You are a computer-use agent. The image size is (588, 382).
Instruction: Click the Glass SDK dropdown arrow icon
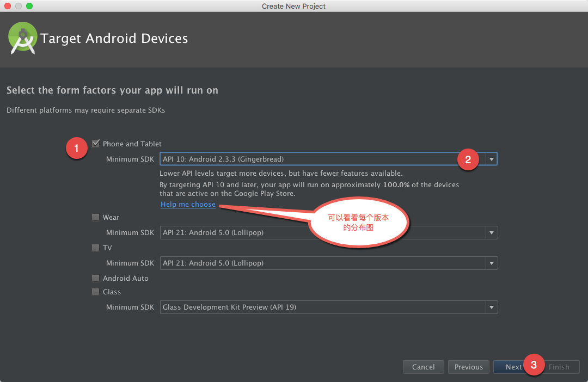(x=492, y=307)
